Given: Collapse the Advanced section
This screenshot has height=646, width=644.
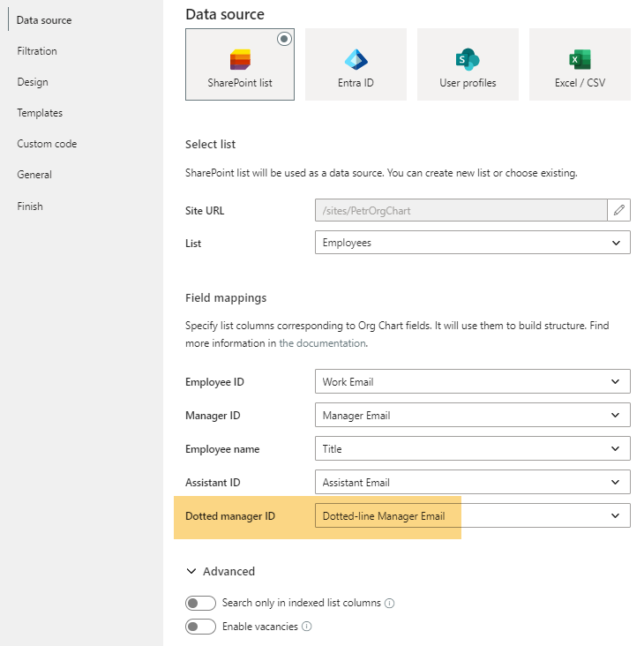Looking at the screenshot, I should (x=221, y=572).
